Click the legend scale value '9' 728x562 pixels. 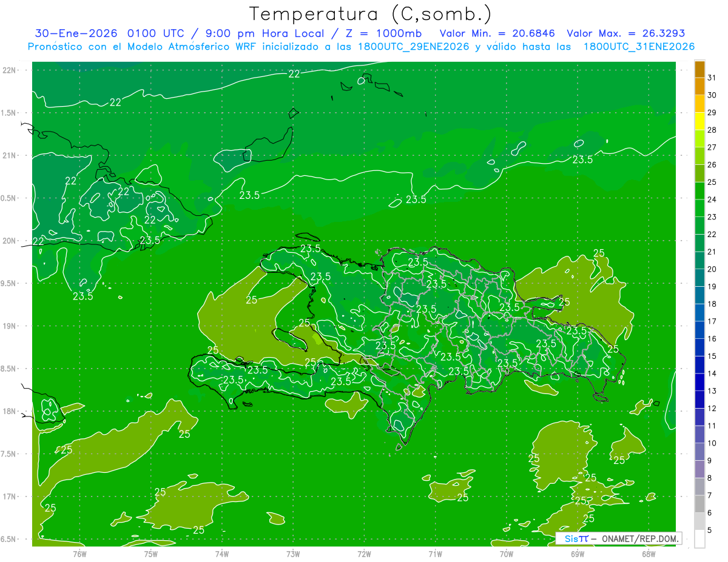pos(710,461)
